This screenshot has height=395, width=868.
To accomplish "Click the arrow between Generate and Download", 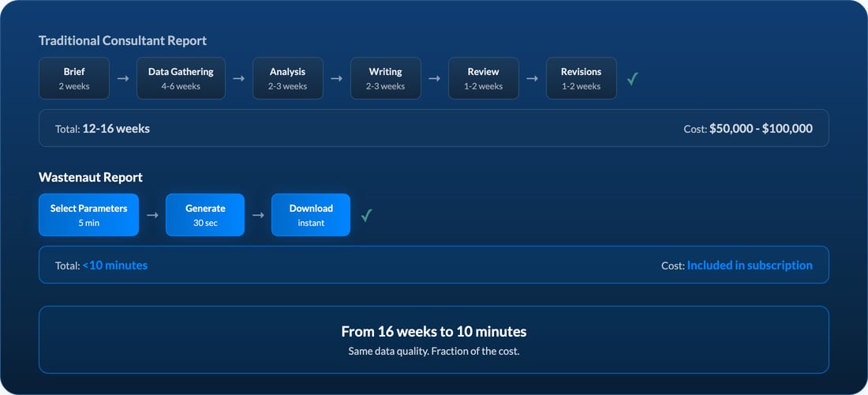I will pos(258,215).
